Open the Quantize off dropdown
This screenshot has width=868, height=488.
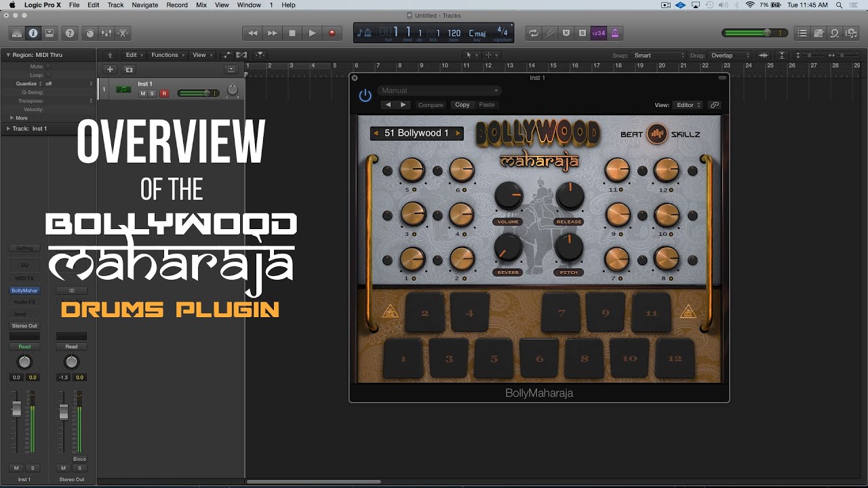coord(68,83)
